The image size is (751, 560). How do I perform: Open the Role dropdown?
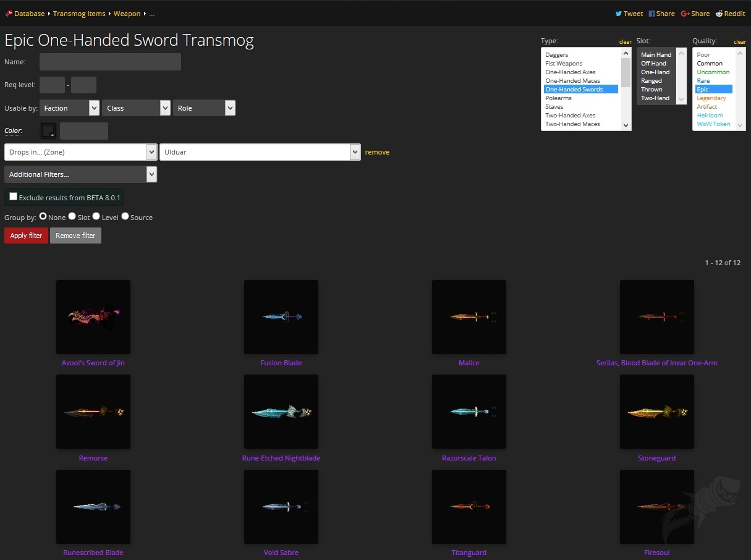tap(205, 108)
